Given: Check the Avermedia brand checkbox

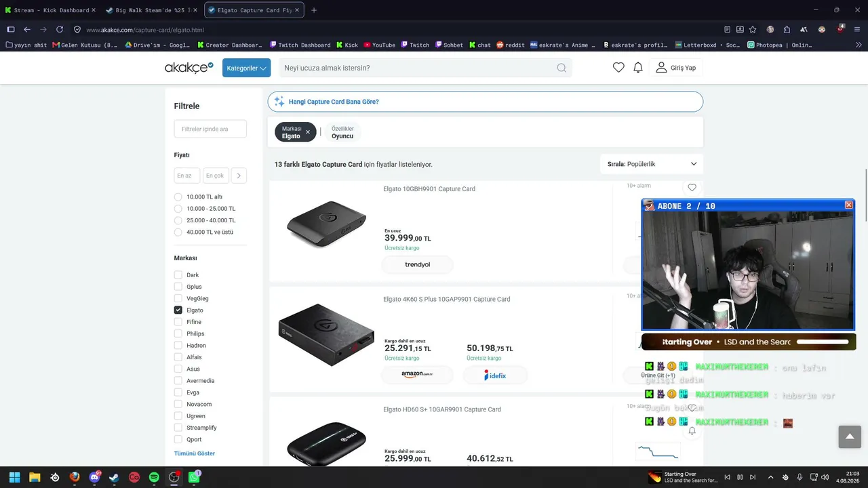Looking at the screenshot, I should coord(178,381).
